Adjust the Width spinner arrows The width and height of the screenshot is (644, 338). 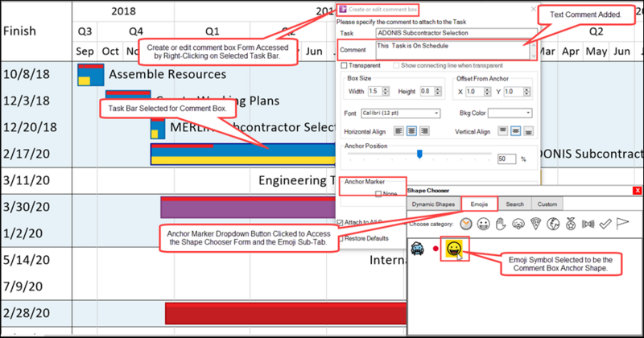pyautogui.click(x=386, y=91)
